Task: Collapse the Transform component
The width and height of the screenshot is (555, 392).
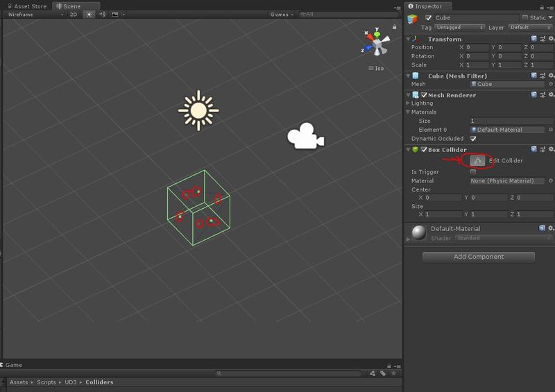Action: [x=408, y=39]
